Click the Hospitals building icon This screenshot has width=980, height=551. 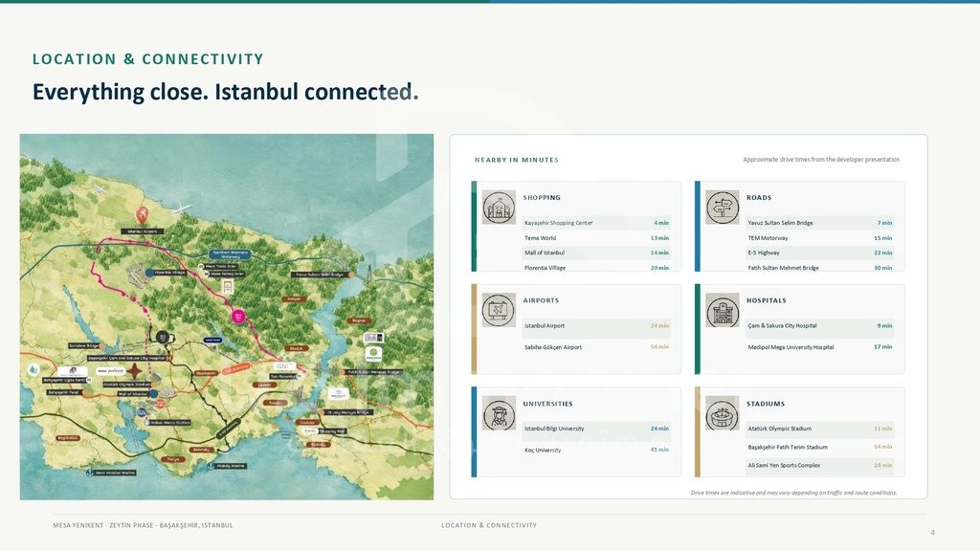pyautogui.click(x=723, y=310)
